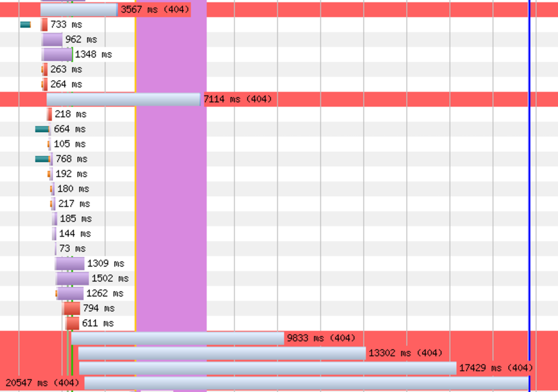Click the "7114 ms (404)" text label
Screen dimensions: 558x392
(237, 99)
